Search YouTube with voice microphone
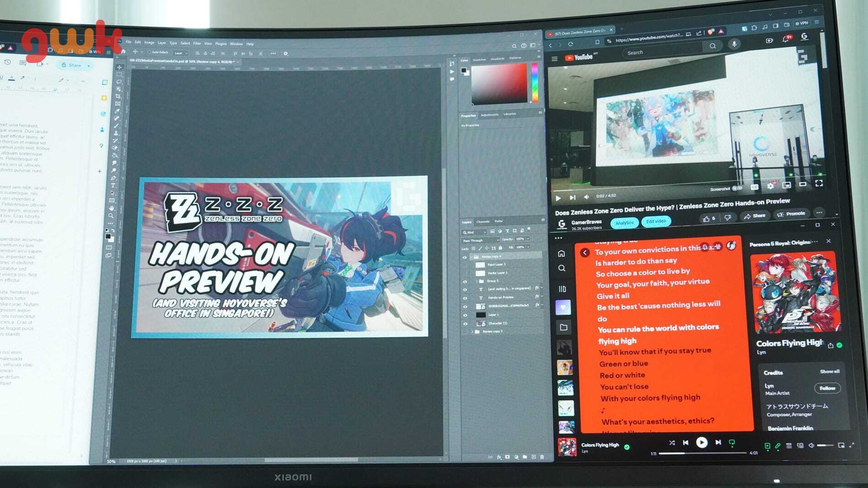The image size is (868, 488). coord(734,44)
